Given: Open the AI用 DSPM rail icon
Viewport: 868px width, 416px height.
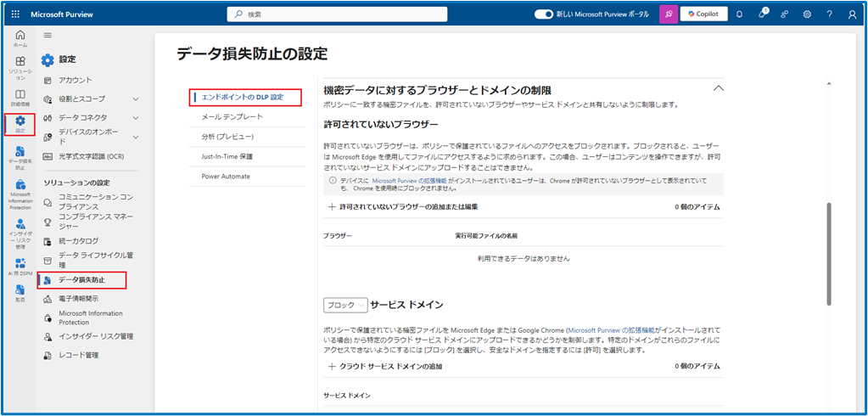Looking at the screenshot, I should coord(20,266).
